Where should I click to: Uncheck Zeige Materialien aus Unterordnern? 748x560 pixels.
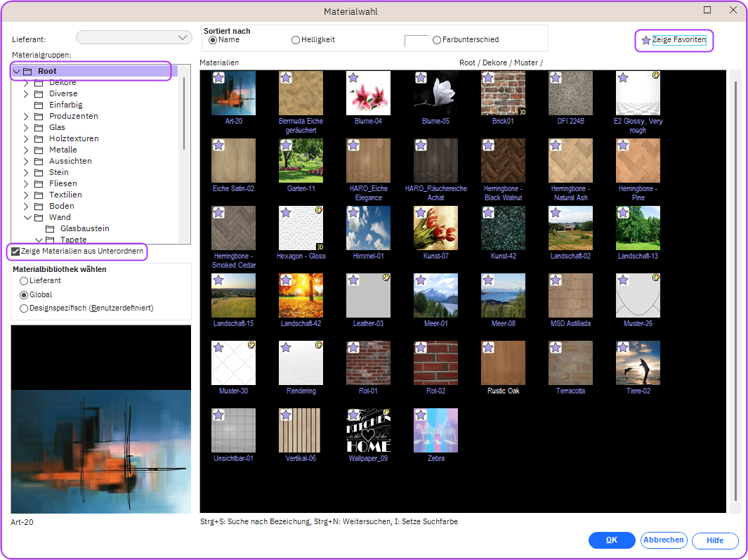coord(15,252)
